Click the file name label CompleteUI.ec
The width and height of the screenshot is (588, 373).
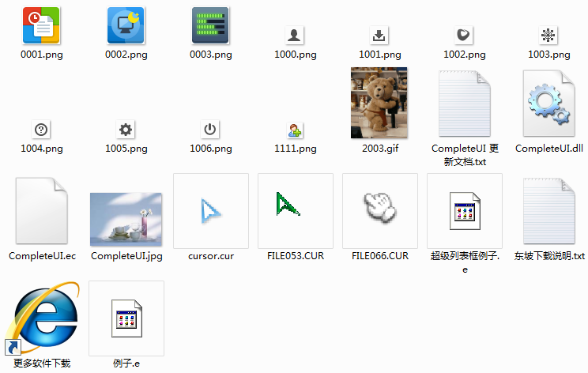click(x=42, y=256)
